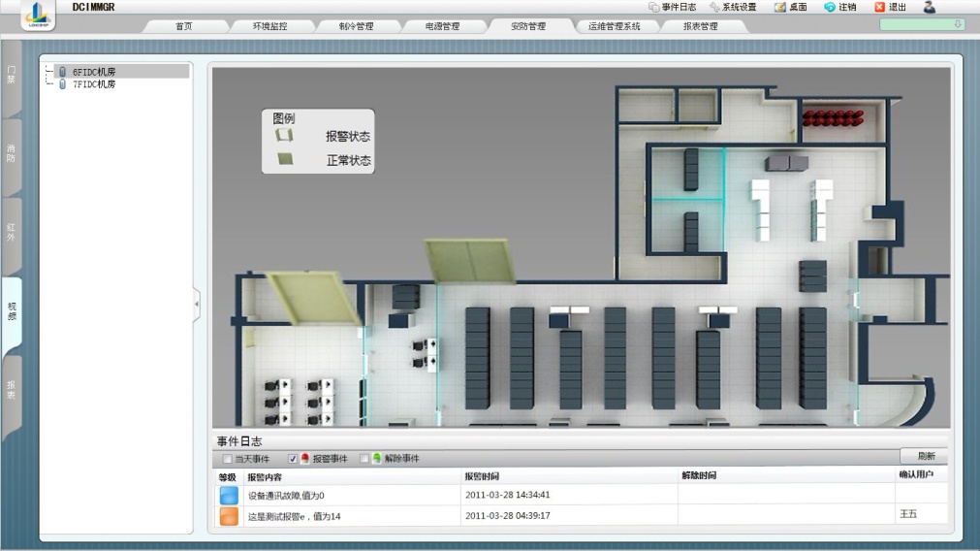The width and height of the screenshot is (980, 551).
Task: Enable the 当天事件 checkbox
Action: click(228, 459)
